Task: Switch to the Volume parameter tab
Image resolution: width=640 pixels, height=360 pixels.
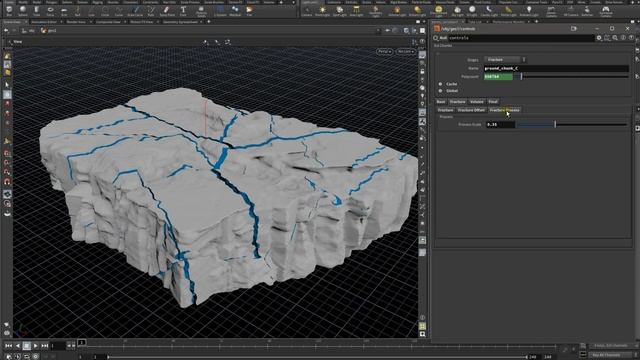Action: pos(476,102)
